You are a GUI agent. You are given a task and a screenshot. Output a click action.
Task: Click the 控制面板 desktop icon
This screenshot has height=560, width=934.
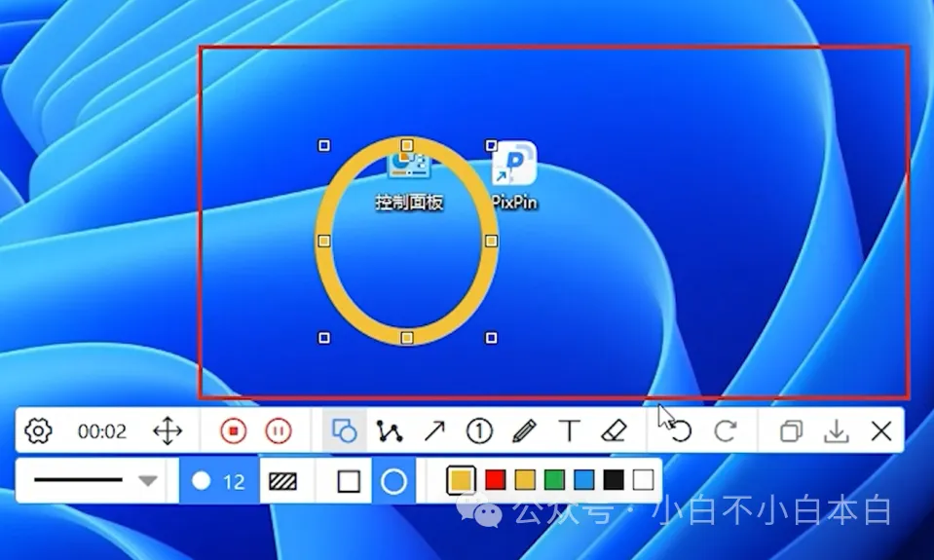click(409, 182)
